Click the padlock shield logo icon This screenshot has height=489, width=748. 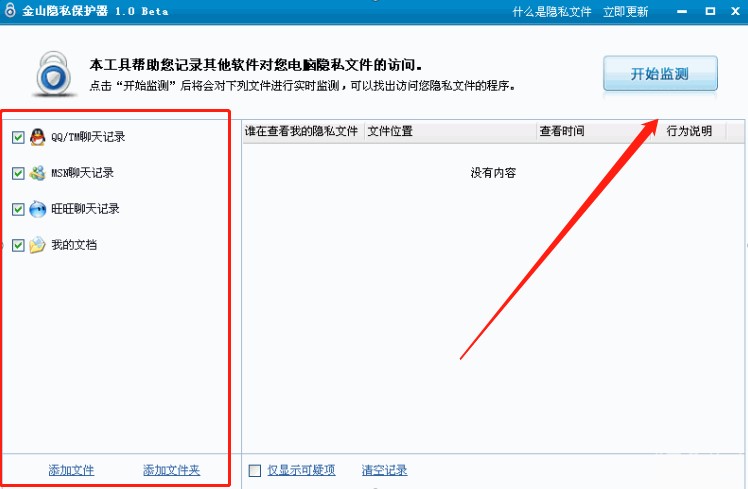point(54,74)
